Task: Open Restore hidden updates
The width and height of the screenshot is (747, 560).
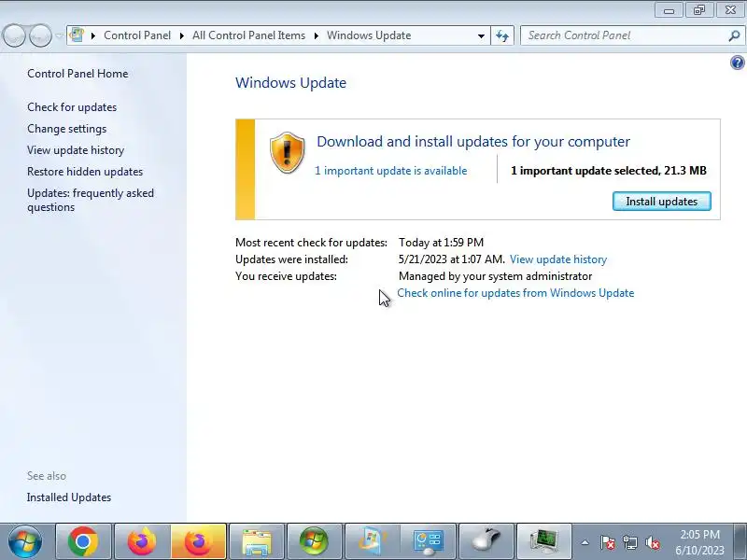Action: click(x=85, y=172)
